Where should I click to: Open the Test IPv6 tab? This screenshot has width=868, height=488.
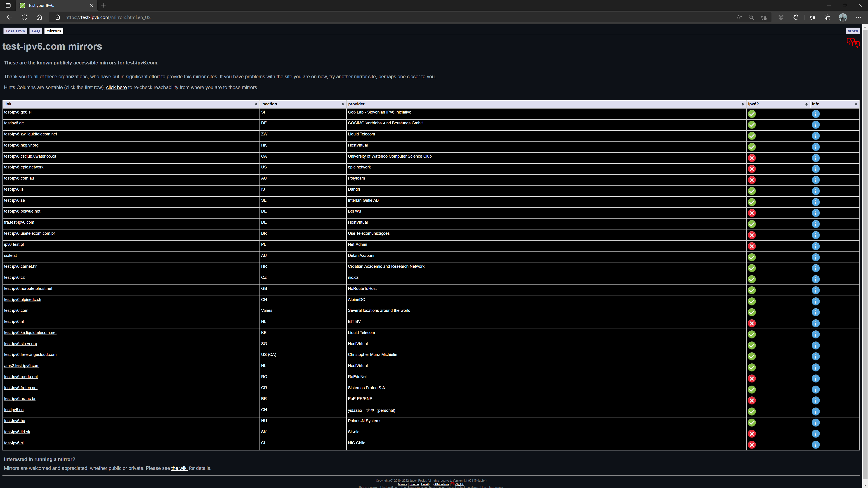click(x=15, y=31)
